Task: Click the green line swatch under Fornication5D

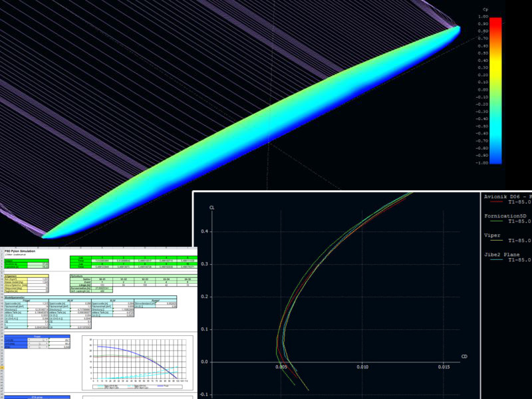Action: 496,221
